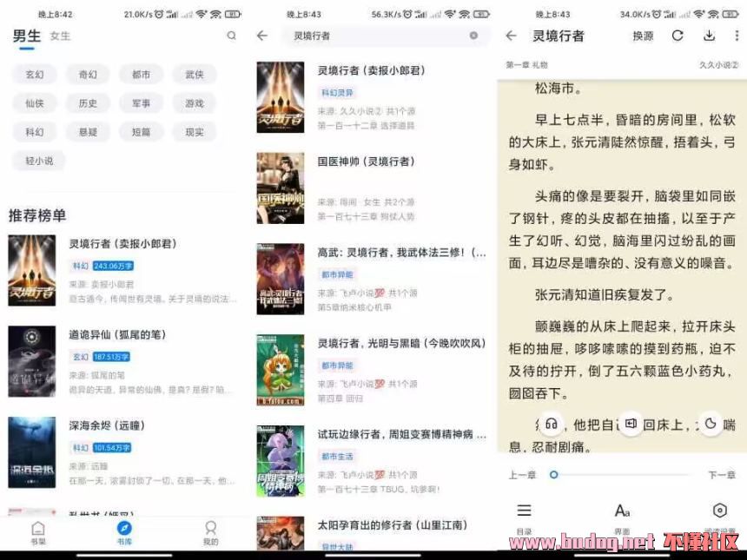
Task: Choose the 武侠 category chip
Action: (195, 75)
